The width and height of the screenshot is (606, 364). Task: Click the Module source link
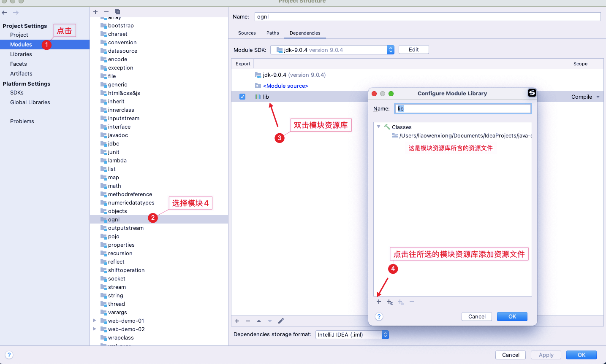[x=285, y=86]
